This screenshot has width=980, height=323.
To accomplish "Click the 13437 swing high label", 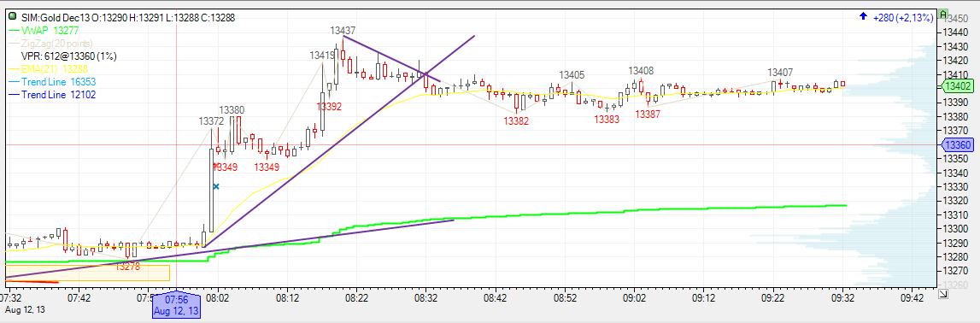I will (x=343, y=30).
